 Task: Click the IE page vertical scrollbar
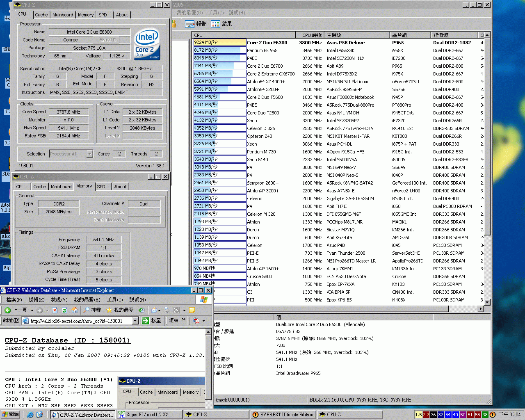click(x=208, y=367)
